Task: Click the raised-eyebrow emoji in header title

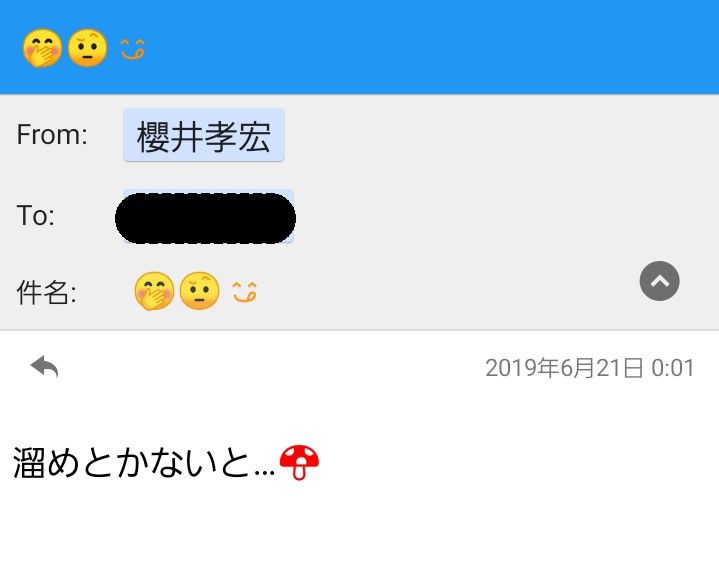Action: click(88, 48)
